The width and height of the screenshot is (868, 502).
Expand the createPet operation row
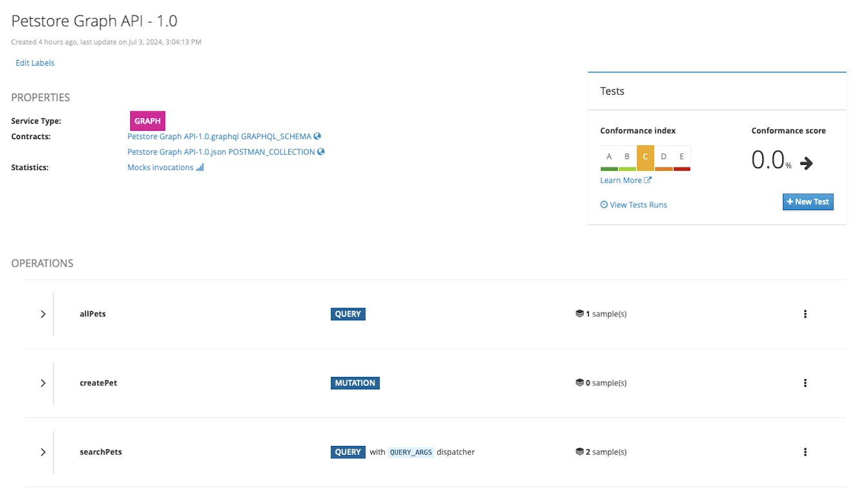click(x=43, y=383)
